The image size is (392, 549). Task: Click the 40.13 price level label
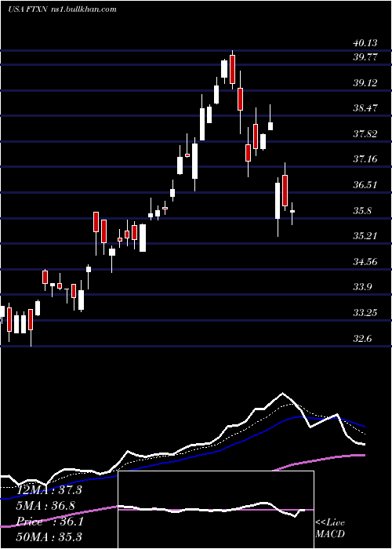coord(365,43)
